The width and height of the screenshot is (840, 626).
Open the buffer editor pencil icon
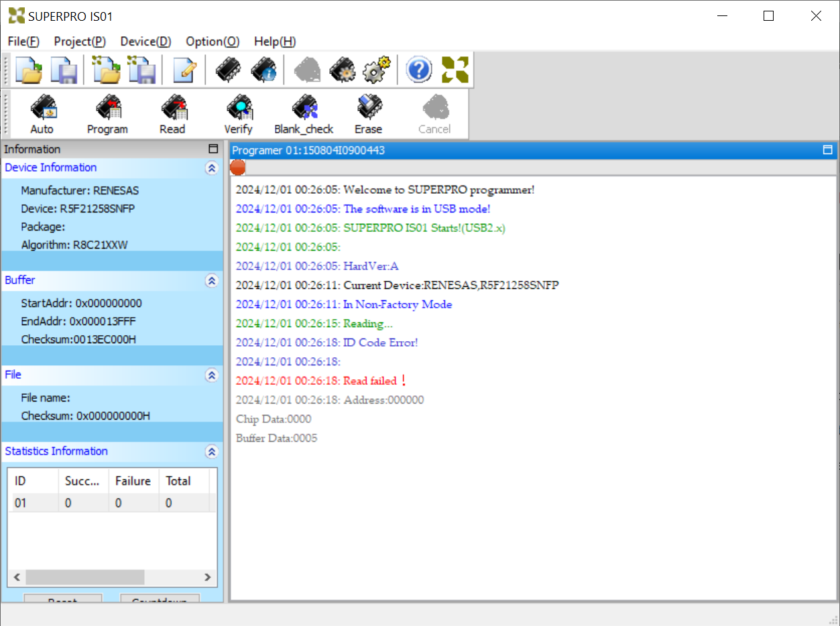point(184,70)
